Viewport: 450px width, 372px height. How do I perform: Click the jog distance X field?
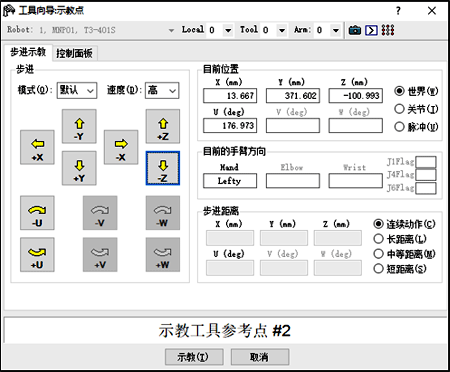tap(230, 238)
